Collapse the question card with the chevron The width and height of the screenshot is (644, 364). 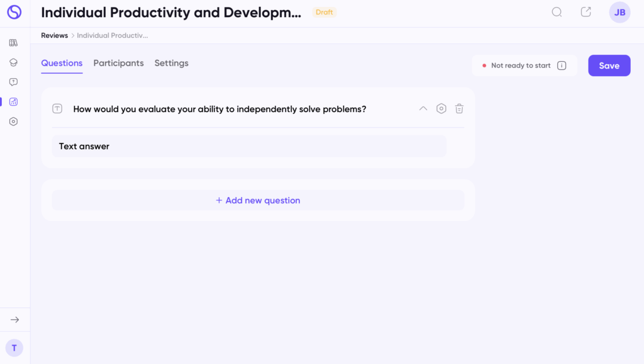coord(423,108)
